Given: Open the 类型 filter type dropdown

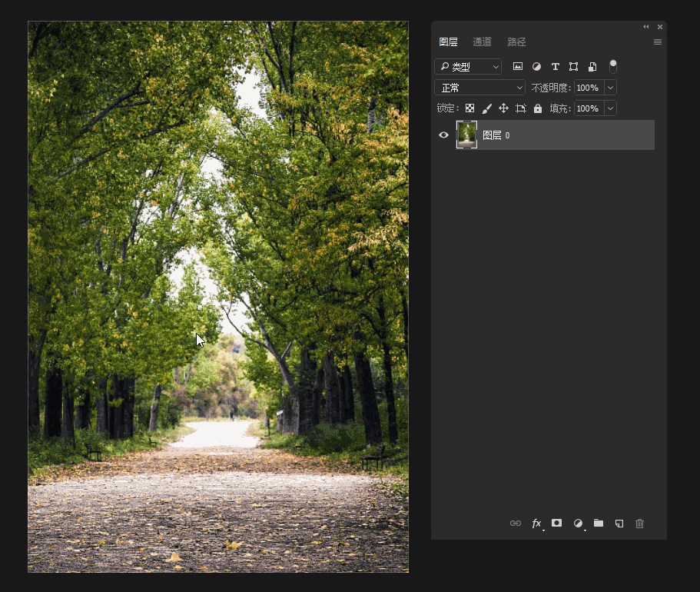Looking at the screenshot, I should pyautogui.click(x=468, y=67).
